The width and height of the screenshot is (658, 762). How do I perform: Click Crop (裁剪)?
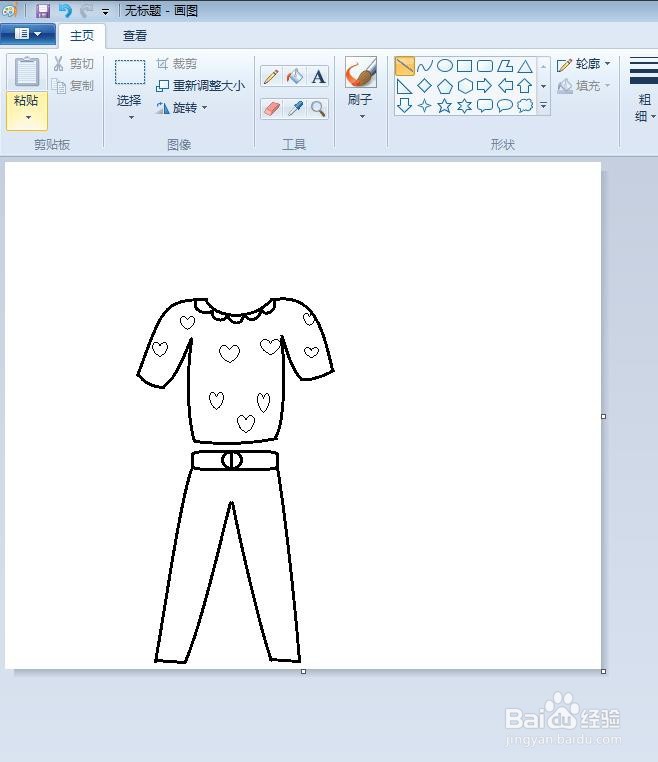[x=176, y=64]
